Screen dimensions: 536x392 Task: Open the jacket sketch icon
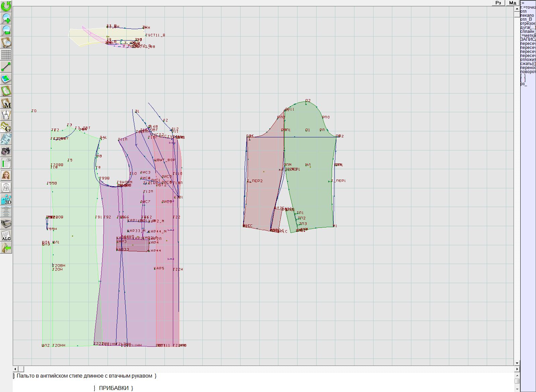point(6,187)
